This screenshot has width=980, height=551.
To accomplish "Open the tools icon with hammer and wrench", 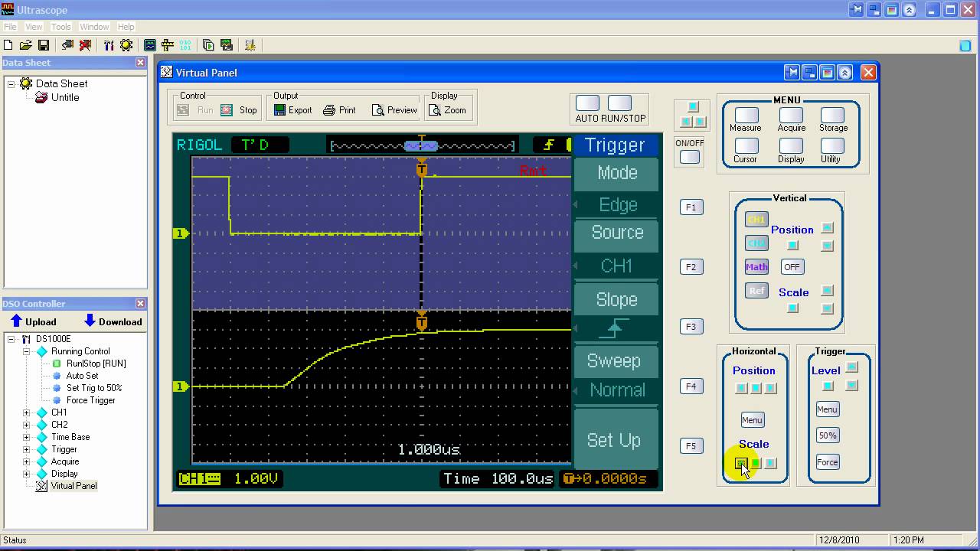I will click(x=109, y=46).
